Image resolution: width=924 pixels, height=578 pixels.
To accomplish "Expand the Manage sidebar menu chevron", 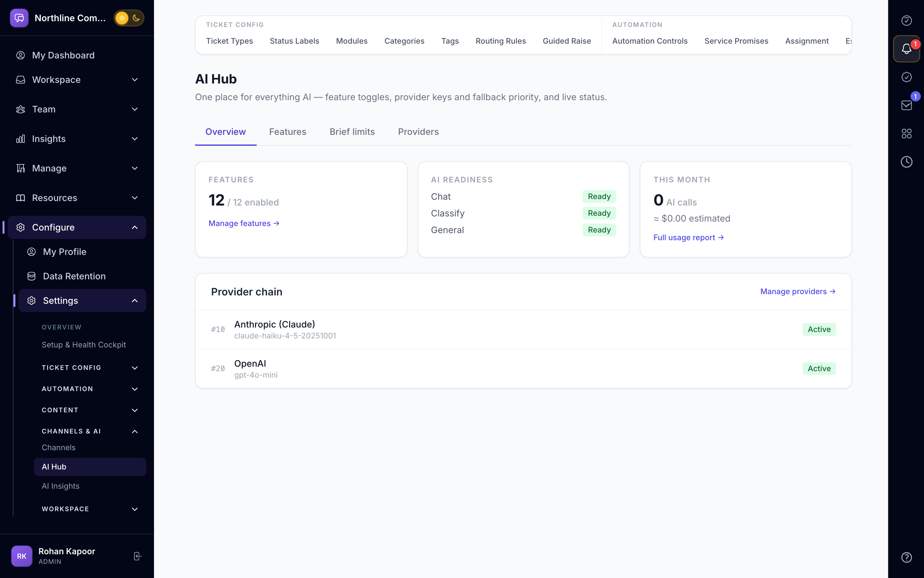I will tap(135, 168).
